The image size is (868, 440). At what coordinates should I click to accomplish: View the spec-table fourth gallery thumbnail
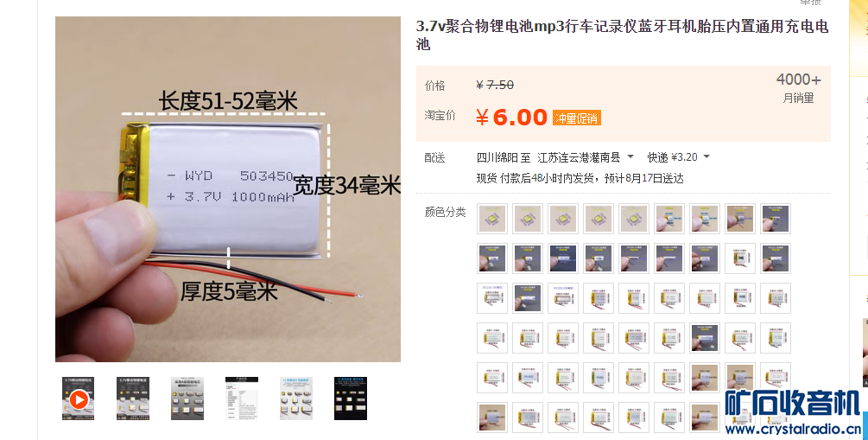pos(242,399)
